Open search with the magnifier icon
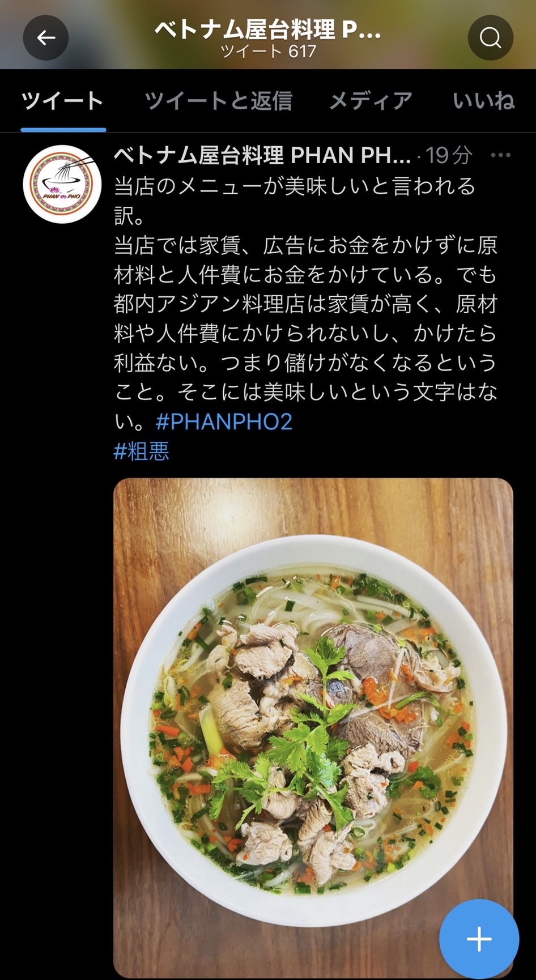 point(490,38)
